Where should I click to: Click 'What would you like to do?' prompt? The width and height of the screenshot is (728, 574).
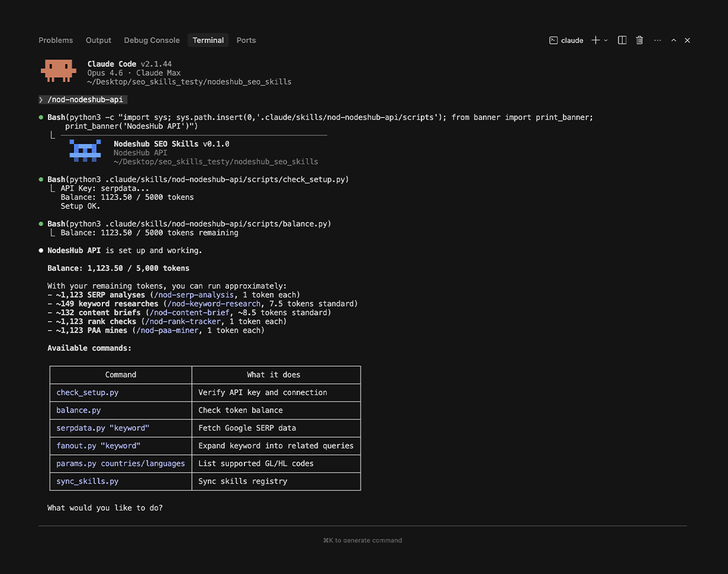tap(105, 508)
